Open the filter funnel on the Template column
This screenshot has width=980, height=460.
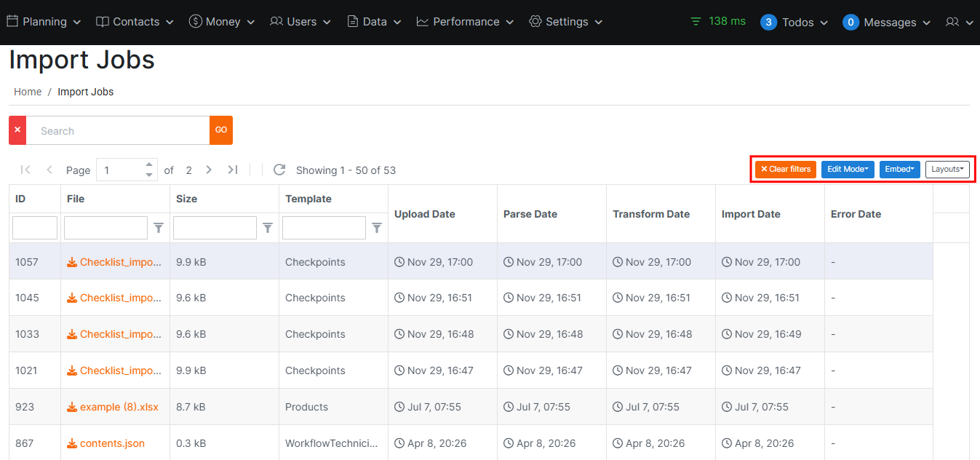click(x=377, y=228)
